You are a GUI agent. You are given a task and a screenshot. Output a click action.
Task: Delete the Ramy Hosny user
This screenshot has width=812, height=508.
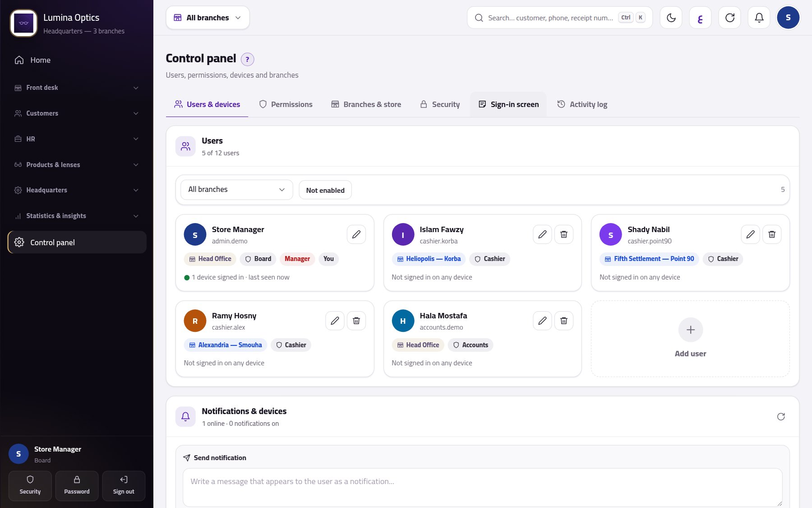click(x=356, y=321)
